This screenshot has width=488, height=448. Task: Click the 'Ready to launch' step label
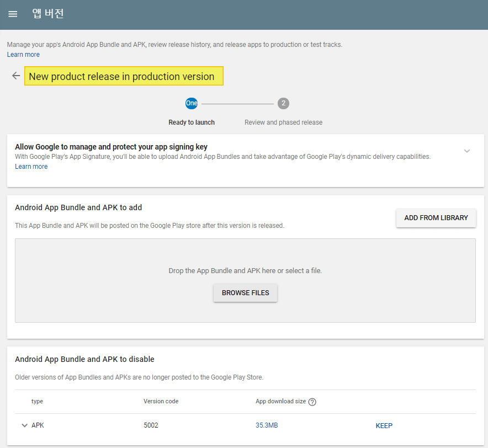[x=192, y=122]
